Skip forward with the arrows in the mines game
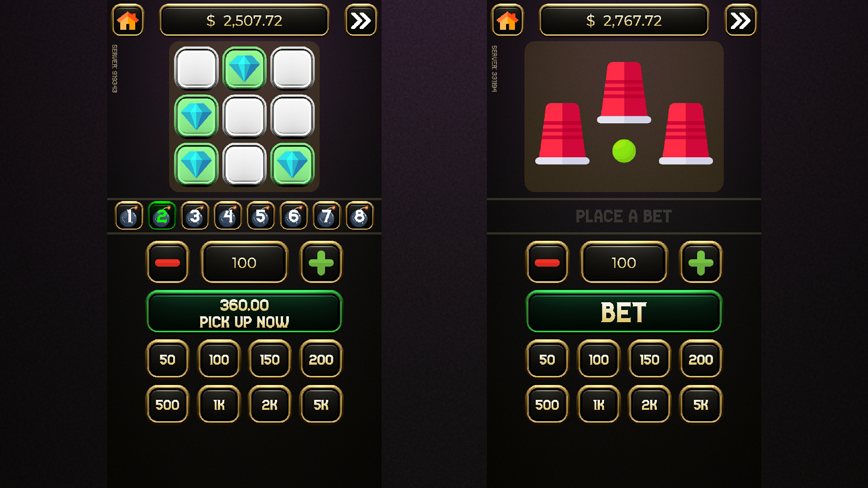 point(361,20)
